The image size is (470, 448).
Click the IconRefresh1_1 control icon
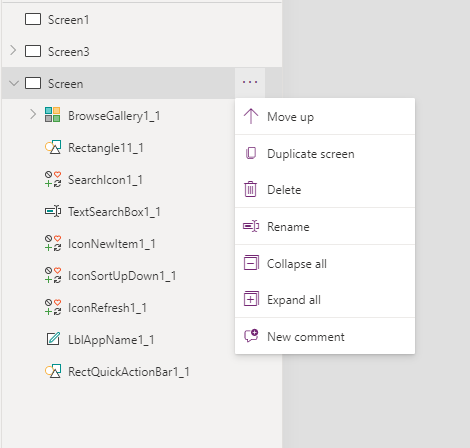[53, 307]
